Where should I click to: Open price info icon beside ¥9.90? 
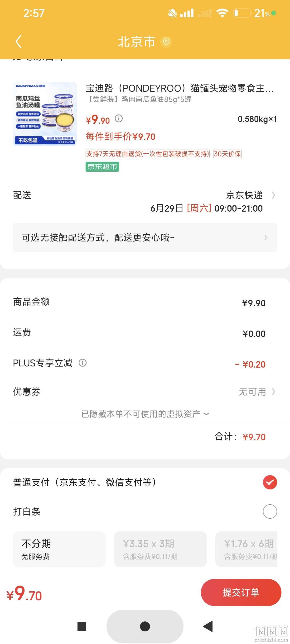point(119,118)
